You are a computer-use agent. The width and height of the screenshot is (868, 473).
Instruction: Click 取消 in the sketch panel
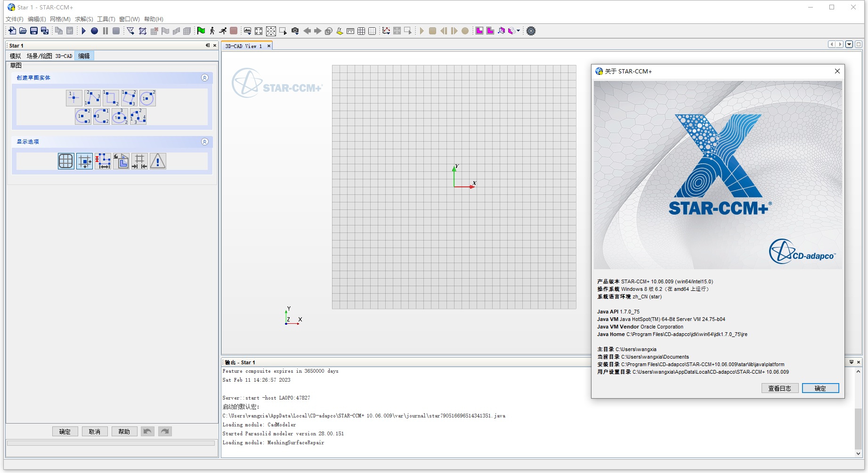[95, 432]
